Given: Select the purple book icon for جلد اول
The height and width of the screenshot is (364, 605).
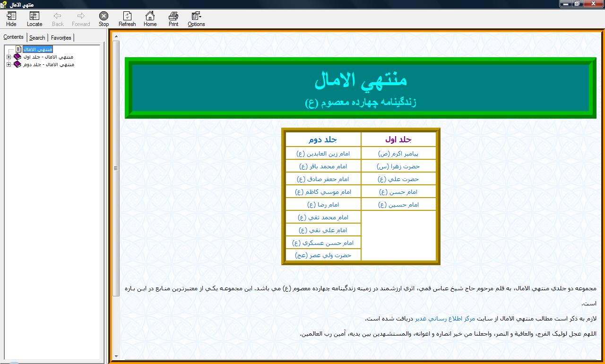Looking at the screenshot, I should (17, 57).
